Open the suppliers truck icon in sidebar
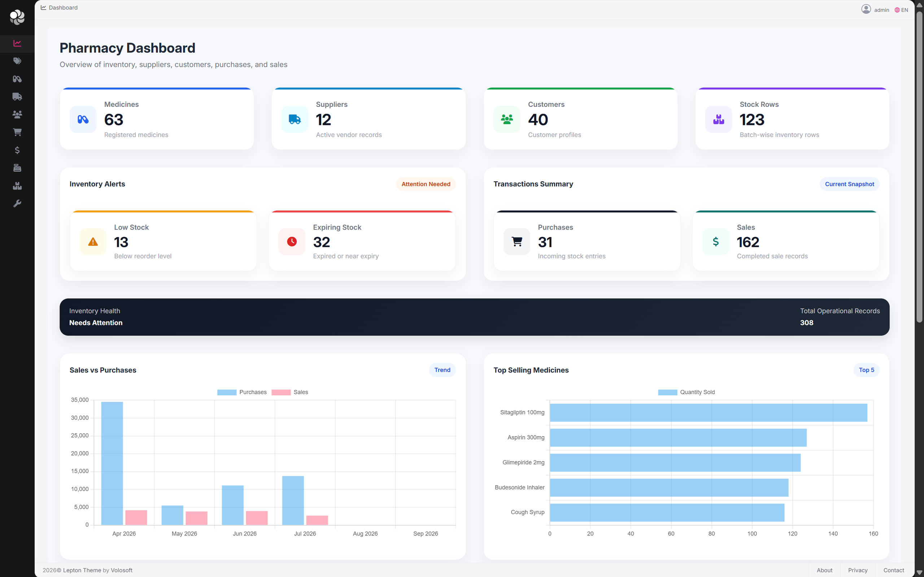 [17, 96]
